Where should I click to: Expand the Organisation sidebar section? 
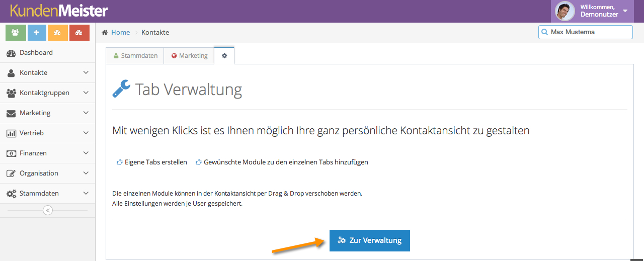(47, 173)
